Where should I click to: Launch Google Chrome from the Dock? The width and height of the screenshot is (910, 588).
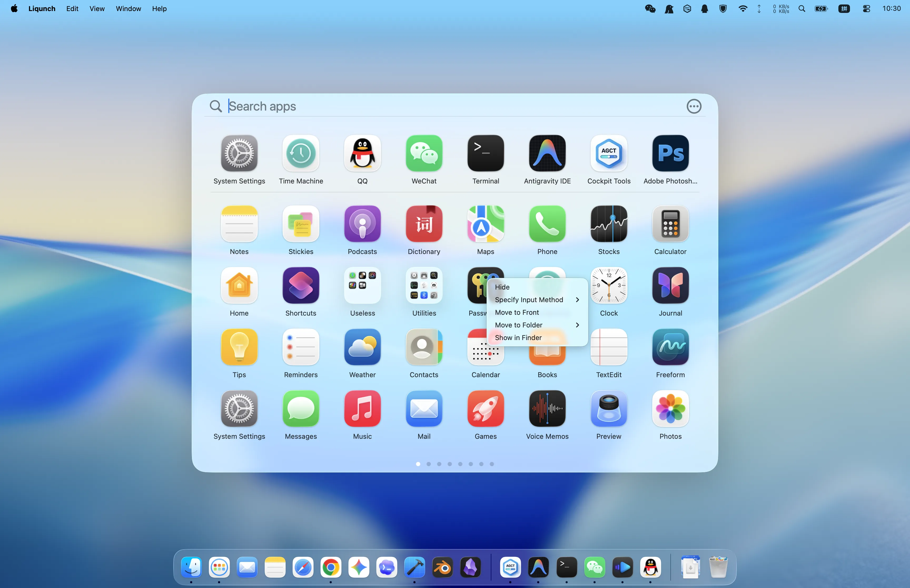(331, 567)
